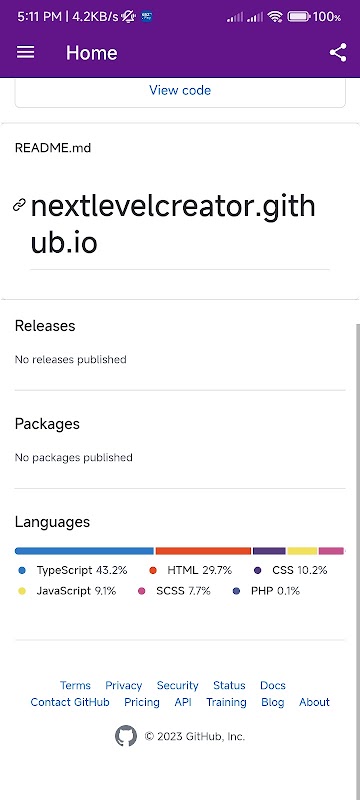This screenshot has width=360, height=800.
Task: Open the Terms footer link
Action: (75, 685)
